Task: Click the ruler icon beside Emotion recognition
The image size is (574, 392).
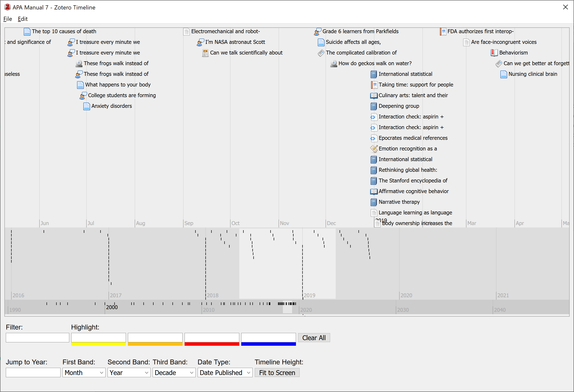Action: 374,149
